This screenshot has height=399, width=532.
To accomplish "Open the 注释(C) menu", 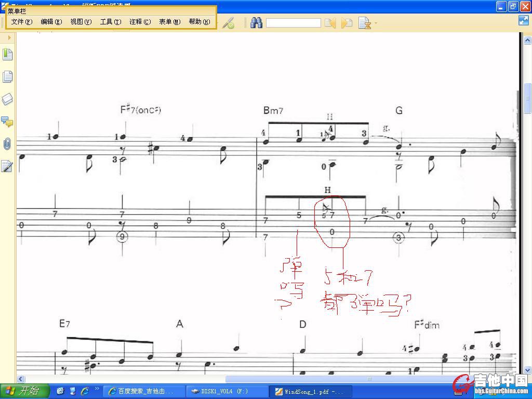I will (140, 22).
